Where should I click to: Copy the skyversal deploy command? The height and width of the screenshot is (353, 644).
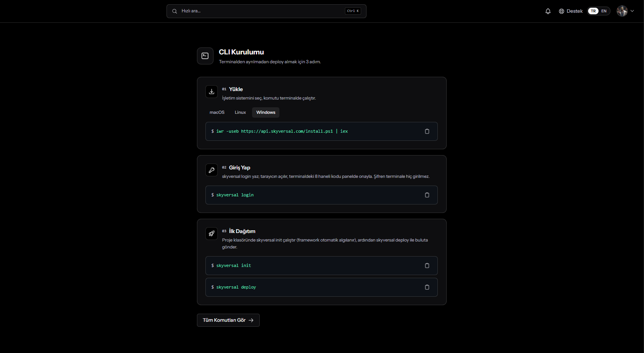tap(427, 287)
